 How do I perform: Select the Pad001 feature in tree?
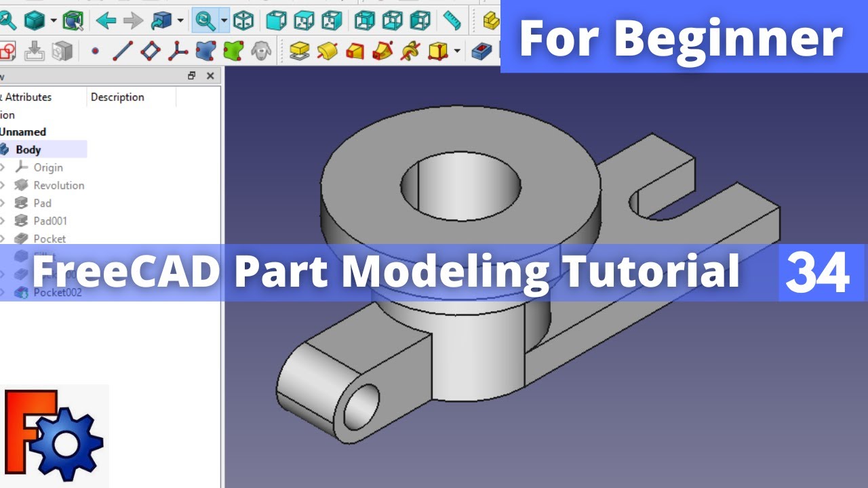coord(50,221)
